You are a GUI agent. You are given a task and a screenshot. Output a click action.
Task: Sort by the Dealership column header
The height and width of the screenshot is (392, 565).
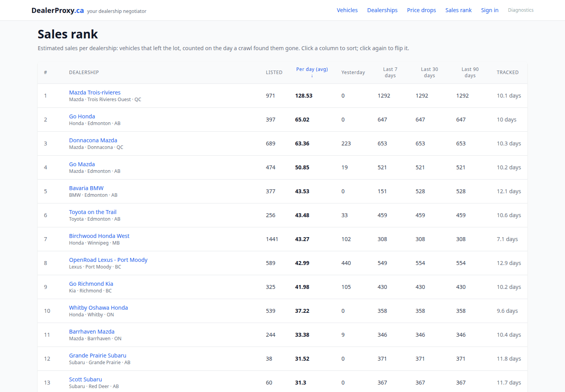[84, 73]
